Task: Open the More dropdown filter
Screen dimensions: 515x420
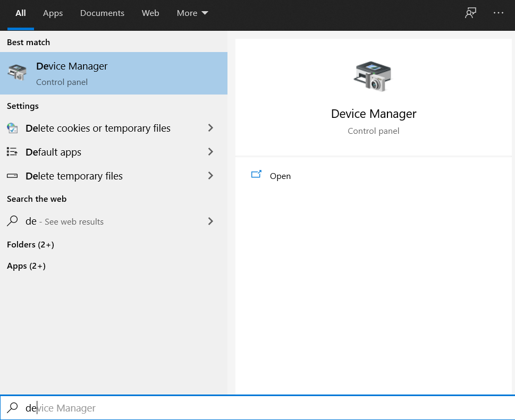Action: click(192, 13)
